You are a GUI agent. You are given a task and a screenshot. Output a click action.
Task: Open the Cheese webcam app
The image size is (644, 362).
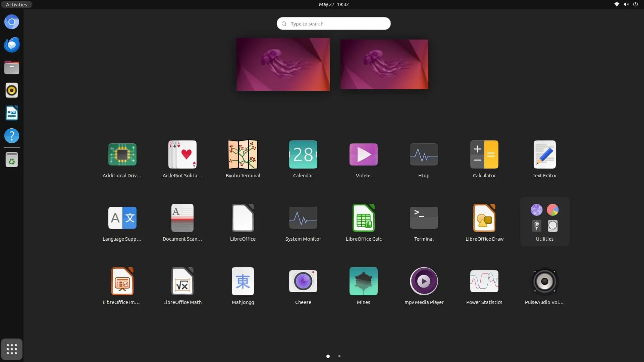coord(303,281)
